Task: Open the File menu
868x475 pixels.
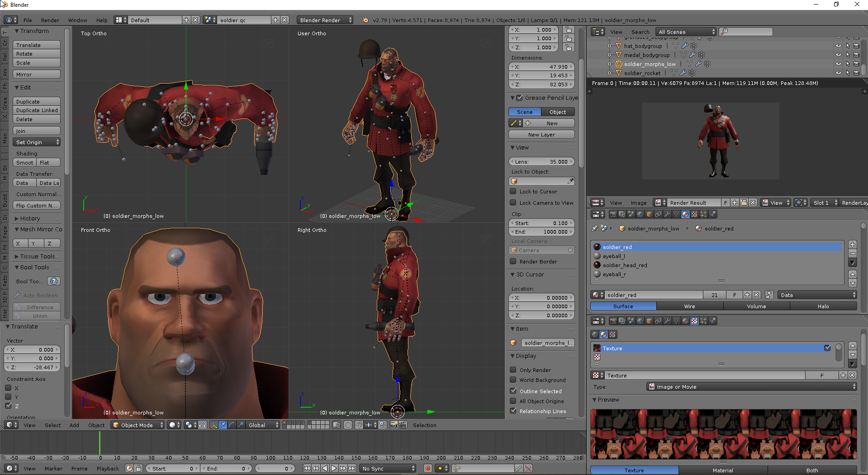Action: point(28,20)
